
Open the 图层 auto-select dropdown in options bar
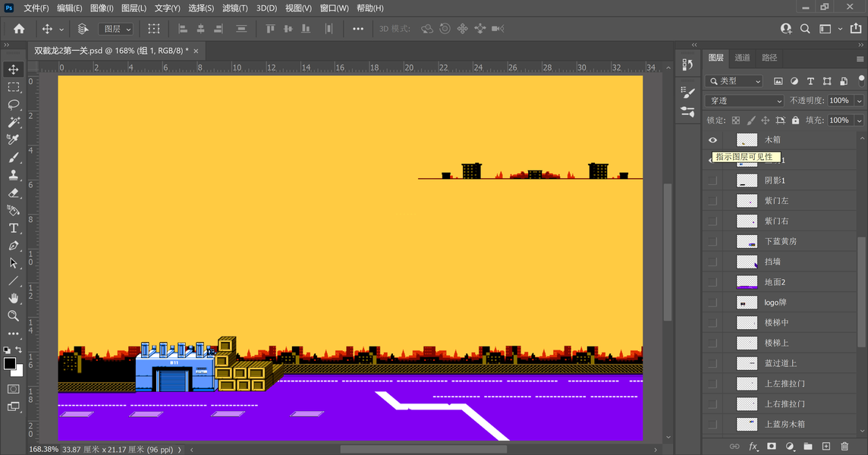point(115,29)
